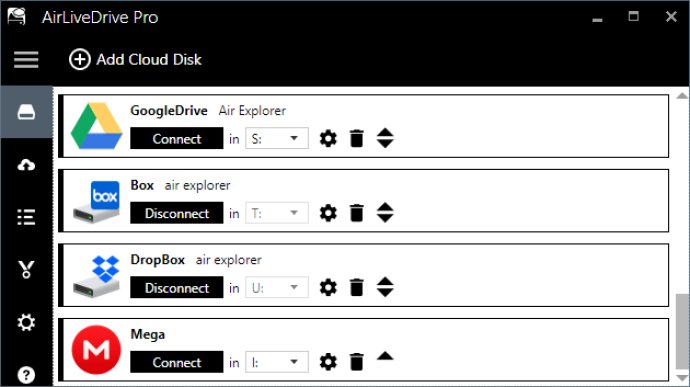
Task: Open GoogleDrive disk settings gear
Action: [x=328, y=139]
